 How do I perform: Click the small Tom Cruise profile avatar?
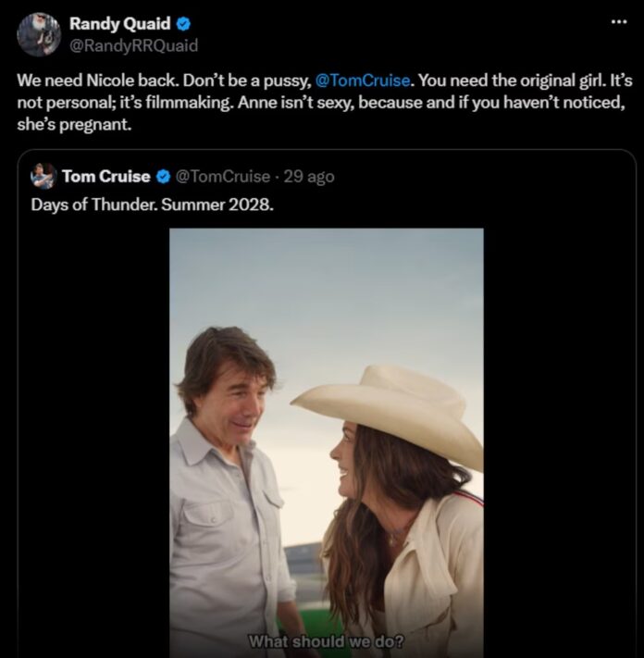pyautogui.click(x=43, y=176)
